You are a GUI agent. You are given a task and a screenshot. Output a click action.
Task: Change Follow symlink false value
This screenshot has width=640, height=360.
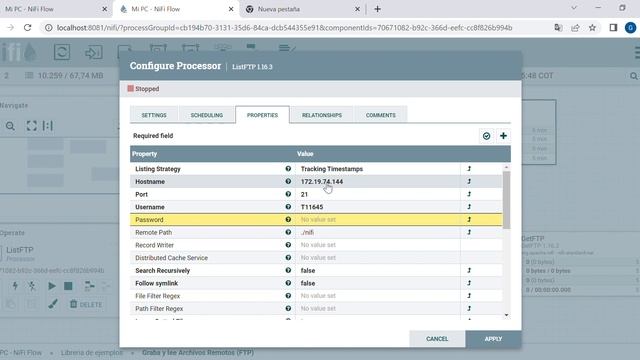pyautogui.click(x=378, y=283)
